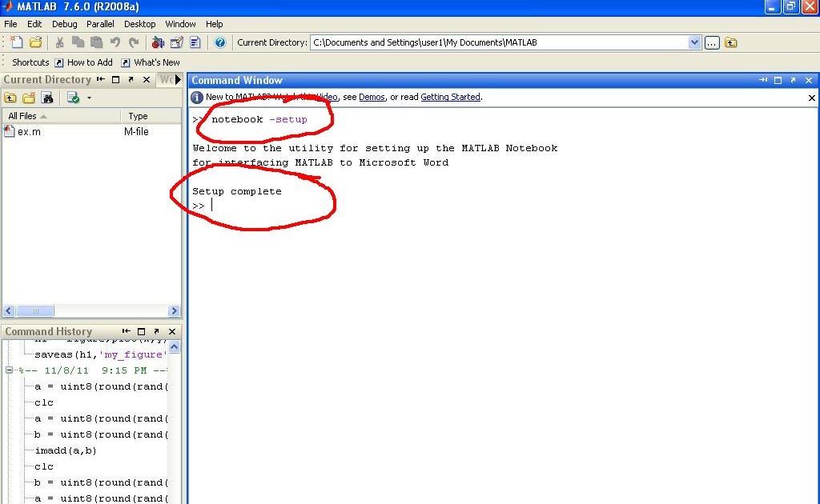Browse for folder with ellipsis button
This screenshot has height=504, width=820.
pyautogui.click(x=712, y=43)
